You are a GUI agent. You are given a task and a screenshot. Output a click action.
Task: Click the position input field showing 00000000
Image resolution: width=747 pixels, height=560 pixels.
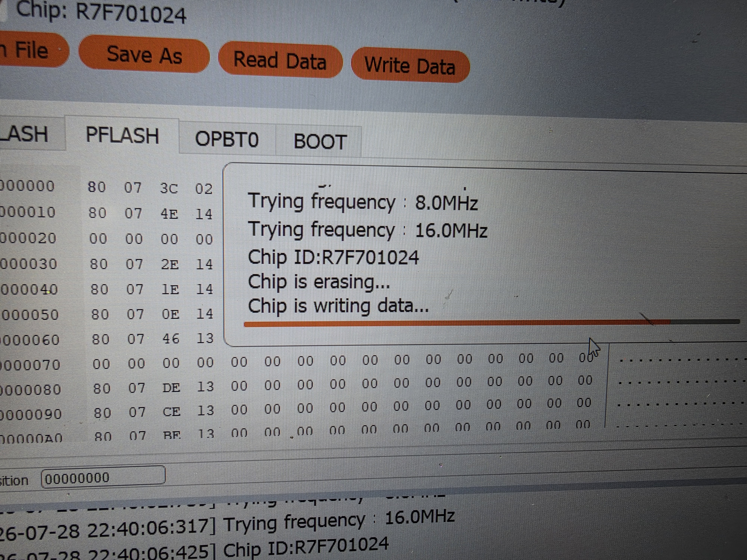(x=103, y=477)
